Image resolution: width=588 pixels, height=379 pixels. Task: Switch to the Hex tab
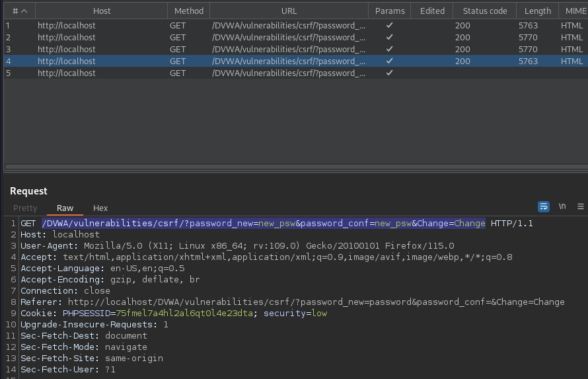100,208
